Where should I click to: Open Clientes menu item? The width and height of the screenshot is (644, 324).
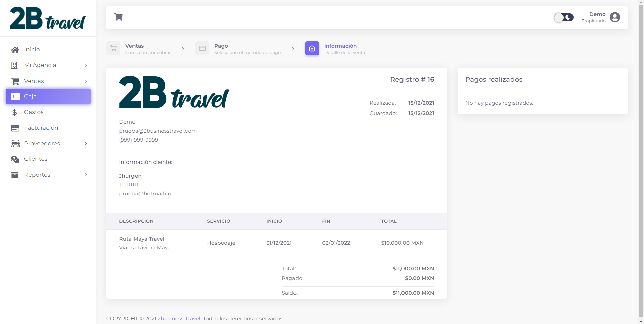pyautogui.click(x=48, y=159)
